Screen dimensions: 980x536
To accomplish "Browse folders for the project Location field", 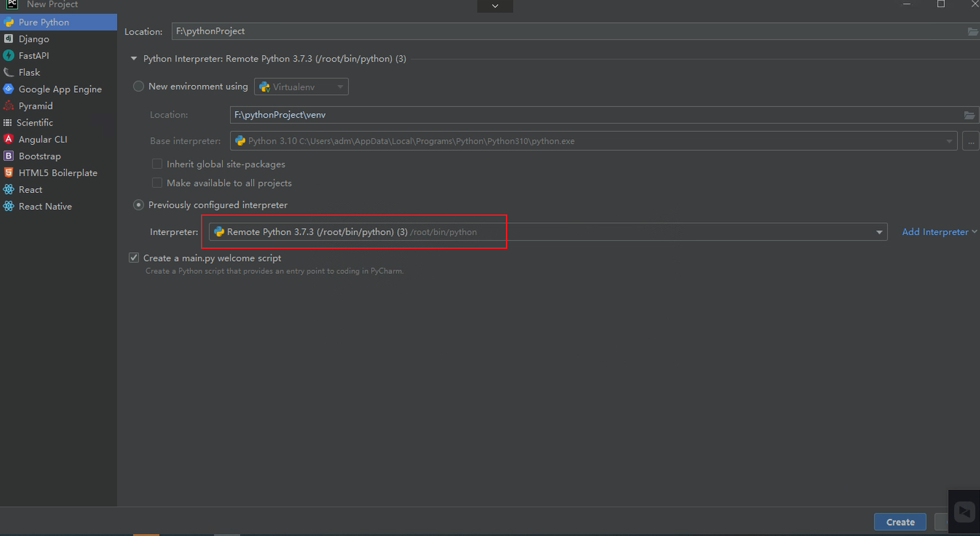I will [972, 31].
